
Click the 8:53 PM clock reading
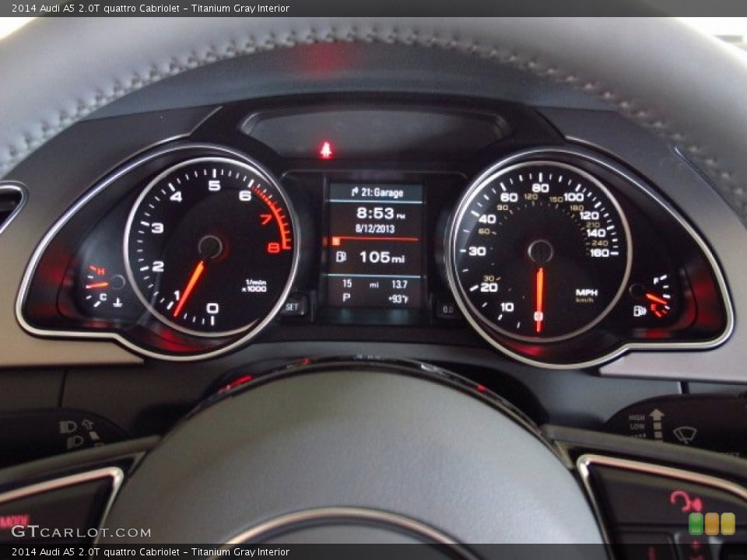(381, 213)
